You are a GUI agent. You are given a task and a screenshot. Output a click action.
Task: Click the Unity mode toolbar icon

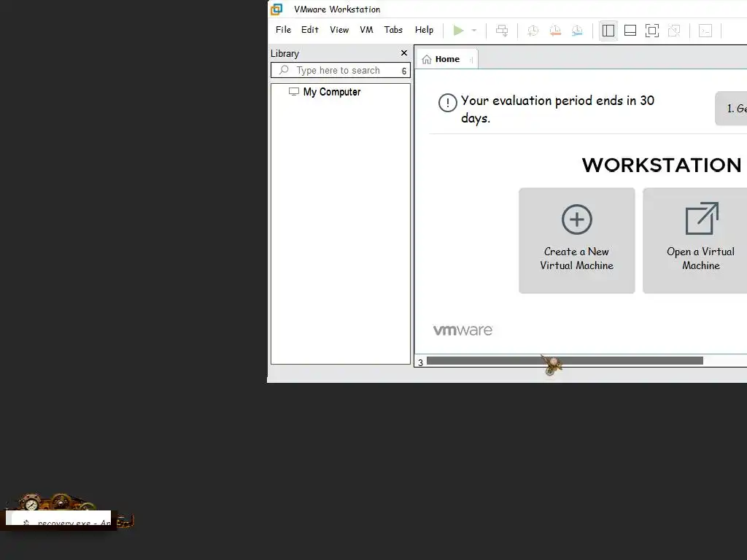click(674, 31)
